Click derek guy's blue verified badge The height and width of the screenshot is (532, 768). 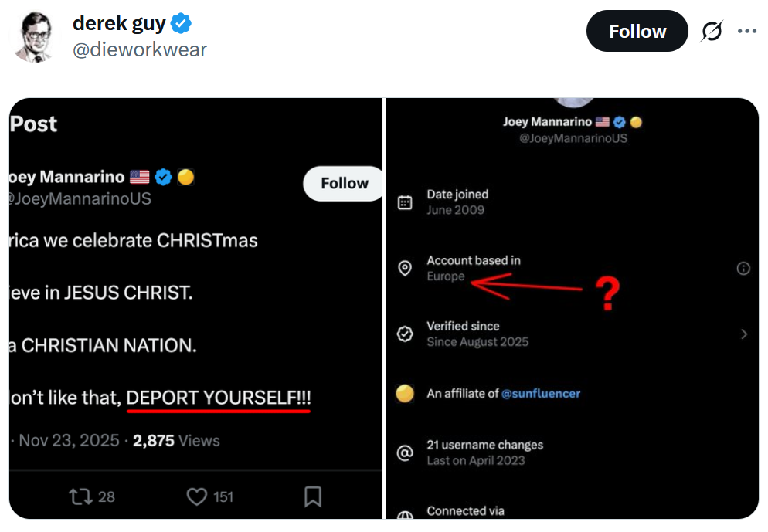tap(178, 23)
